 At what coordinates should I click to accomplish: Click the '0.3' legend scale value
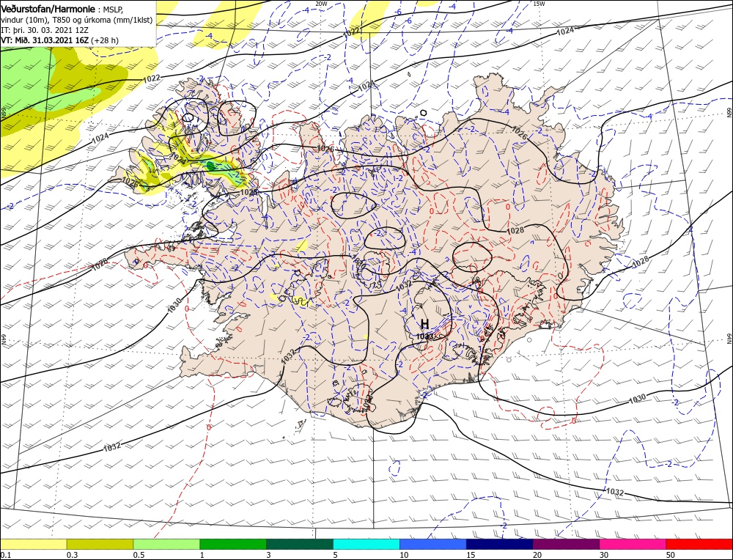pyautogui.click(x=72, y=555)
